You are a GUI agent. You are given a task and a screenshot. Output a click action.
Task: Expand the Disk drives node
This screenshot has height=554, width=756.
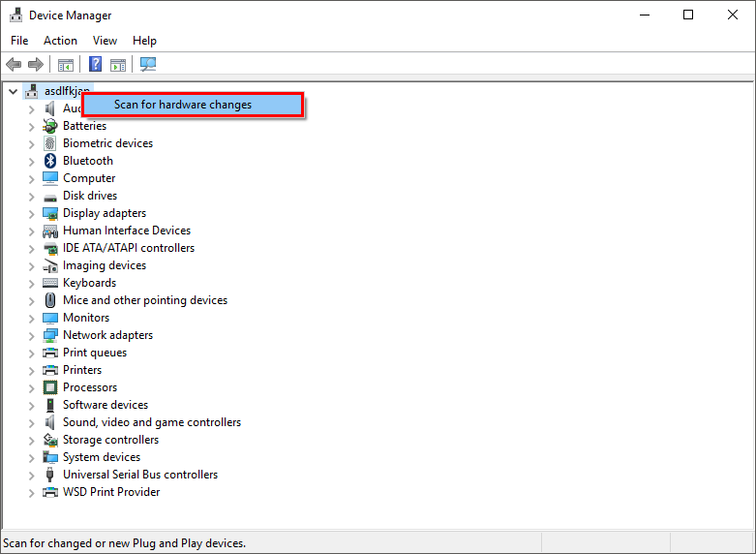(x=32, y=197)
